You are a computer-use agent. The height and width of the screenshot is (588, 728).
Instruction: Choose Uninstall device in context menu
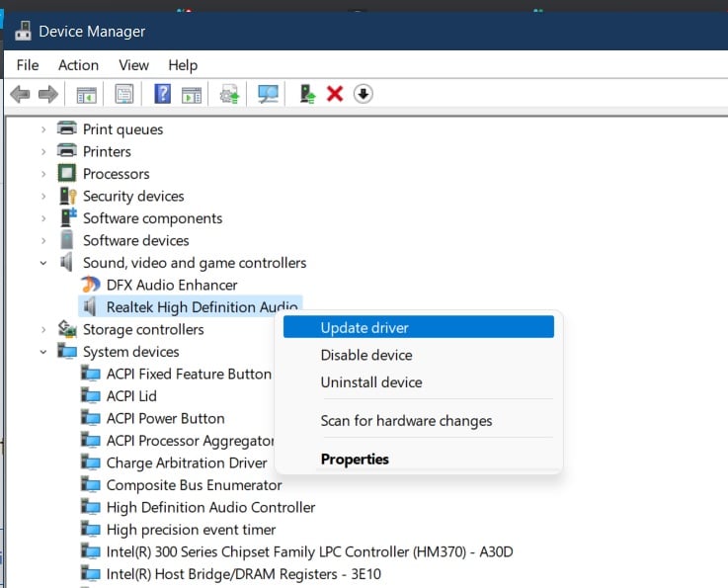418,382
